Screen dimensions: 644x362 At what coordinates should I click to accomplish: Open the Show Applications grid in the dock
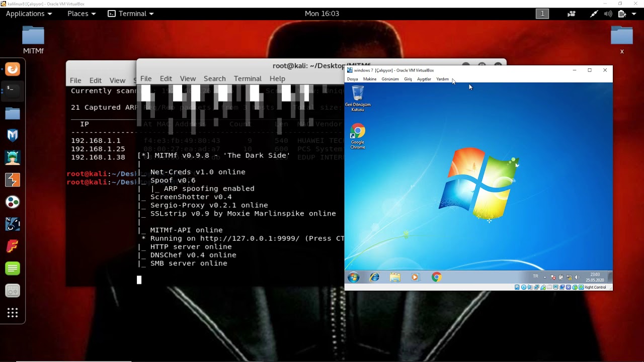(12, 313)
